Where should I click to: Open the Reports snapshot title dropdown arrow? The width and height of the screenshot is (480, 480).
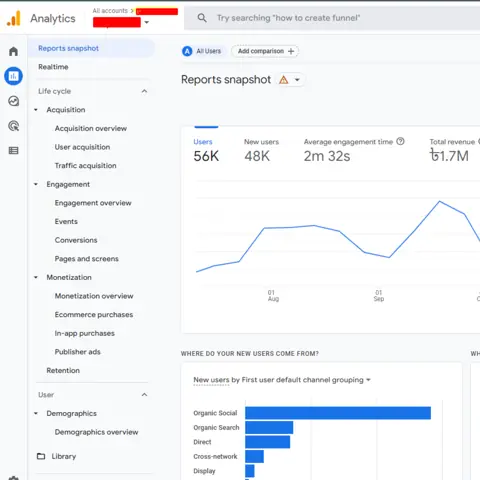click(297, 80)
